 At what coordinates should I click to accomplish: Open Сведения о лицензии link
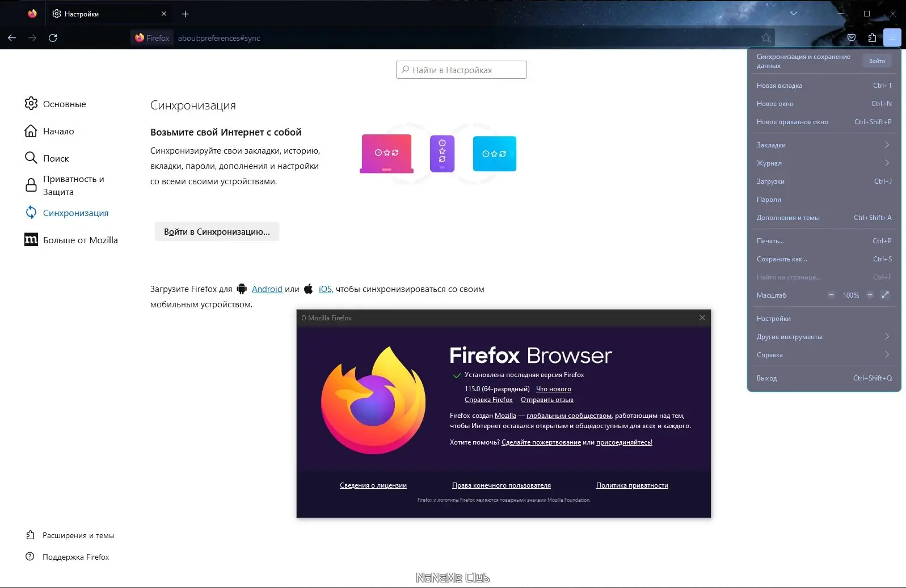pos(373,485)
